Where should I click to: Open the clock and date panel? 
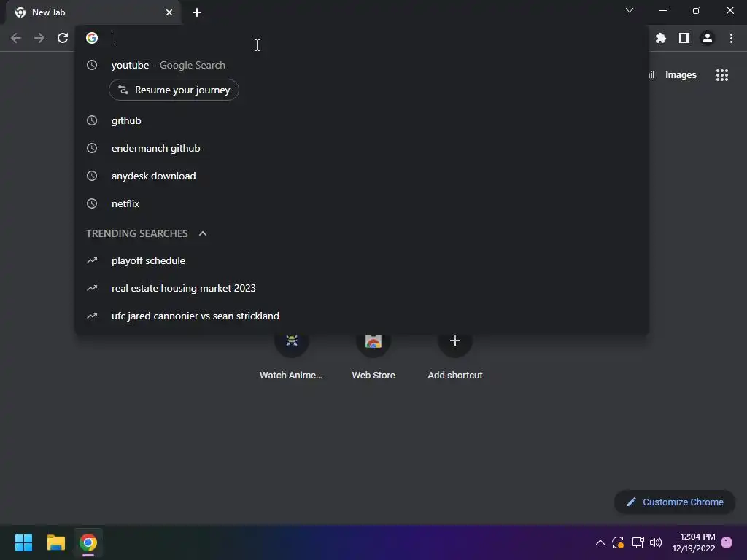[x=694, y=542]
